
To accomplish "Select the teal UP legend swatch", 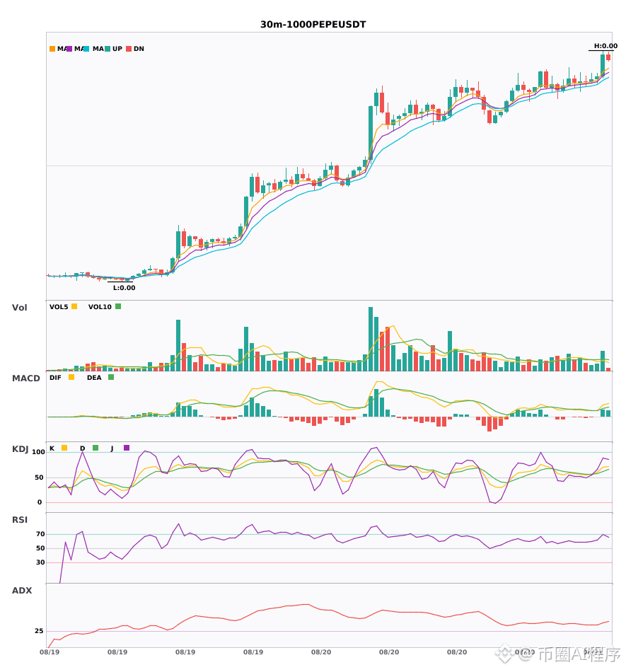I will pyautogui.click(x=108, y=49).
